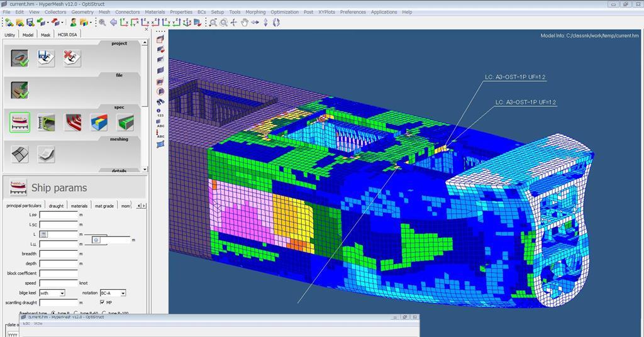Screen dimensions: 644x337
Task: Switch to the Model tab
Action: [x=28, y=35]
